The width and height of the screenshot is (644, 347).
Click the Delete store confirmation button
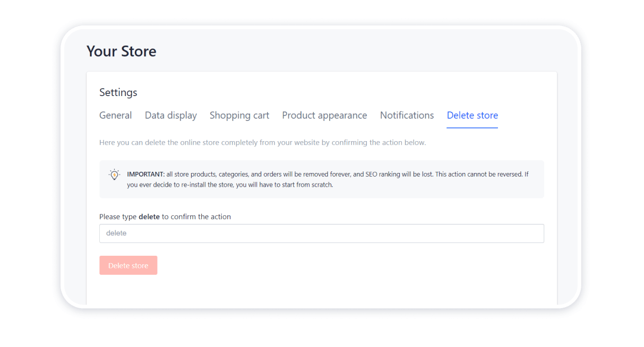coord(128,265)
